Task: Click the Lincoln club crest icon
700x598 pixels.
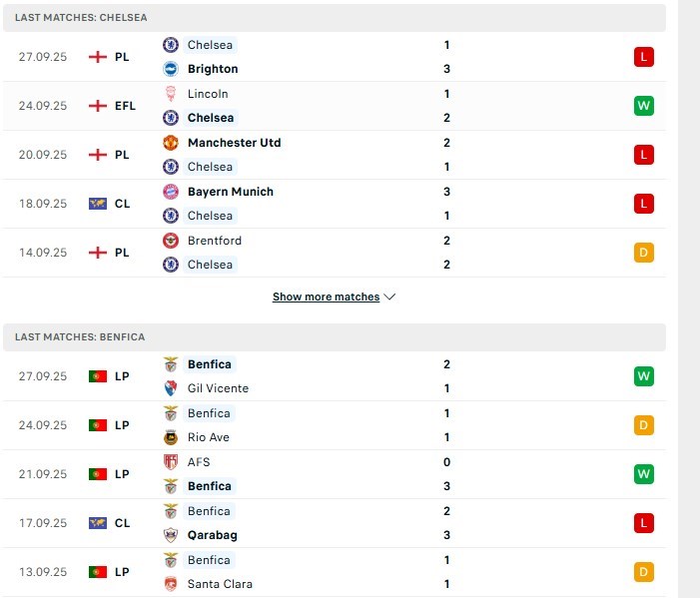Action: (x=171, y=94)
